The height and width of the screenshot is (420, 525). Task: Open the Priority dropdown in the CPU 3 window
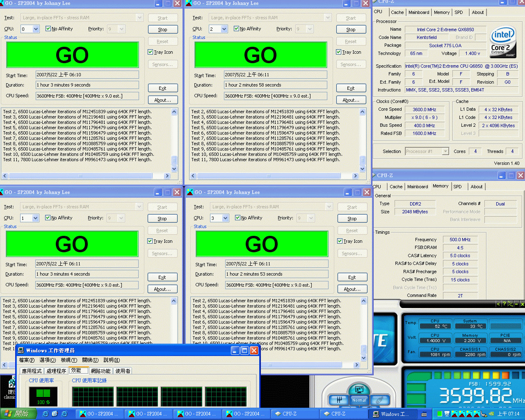click(x=311, y=218)
